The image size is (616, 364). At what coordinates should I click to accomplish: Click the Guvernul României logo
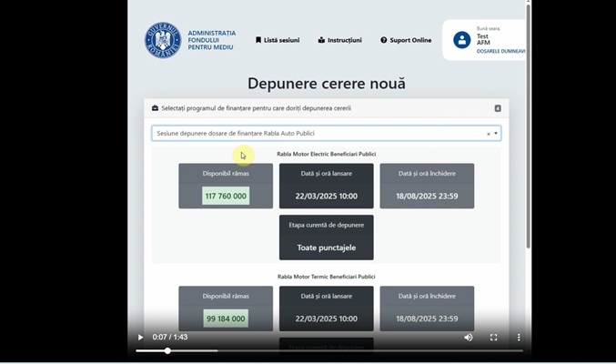[x=162, y=40]
